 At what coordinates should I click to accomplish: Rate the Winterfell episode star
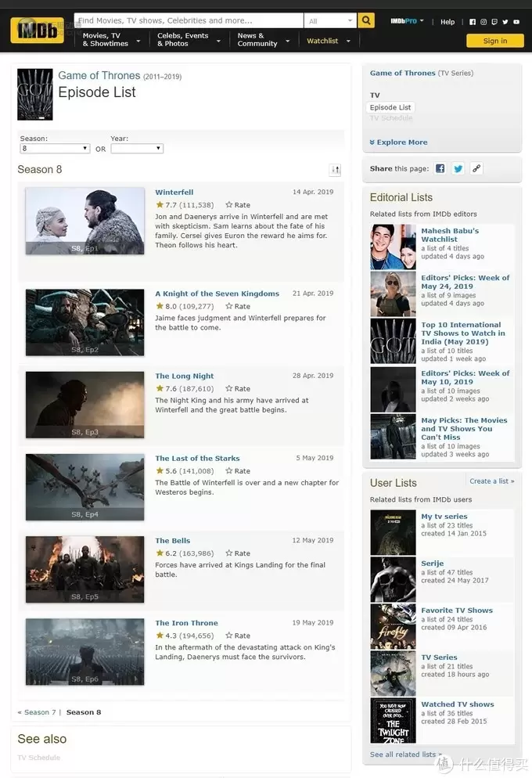tap(238, 205)
